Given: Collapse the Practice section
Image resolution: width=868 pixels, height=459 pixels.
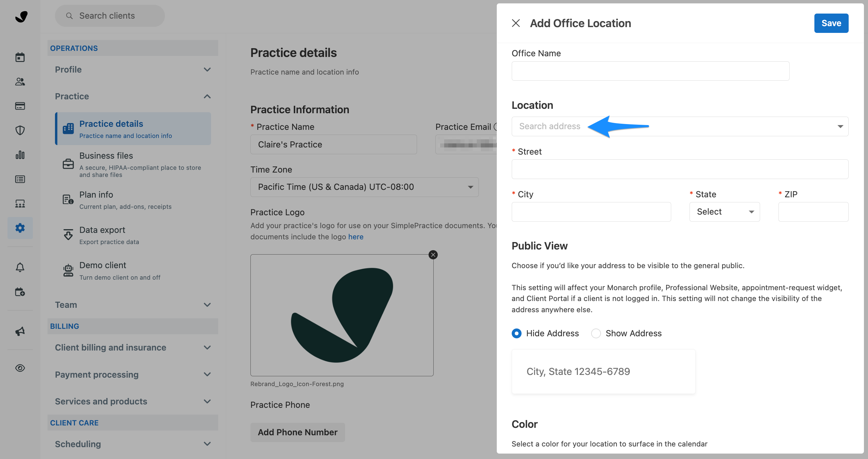Looking at the screenshot, I should point(133,96).
